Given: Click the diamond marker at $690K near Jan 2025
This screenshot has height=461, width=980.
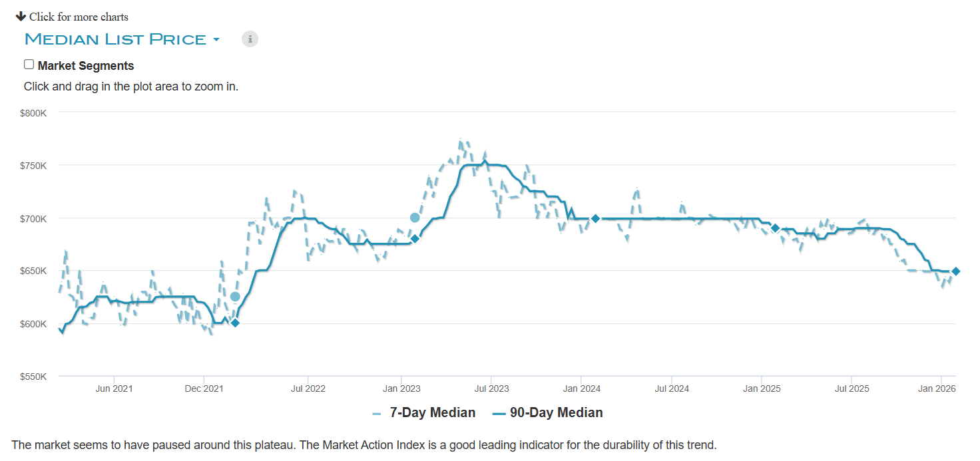Looking at the screenshot, I should click(775, 228).
